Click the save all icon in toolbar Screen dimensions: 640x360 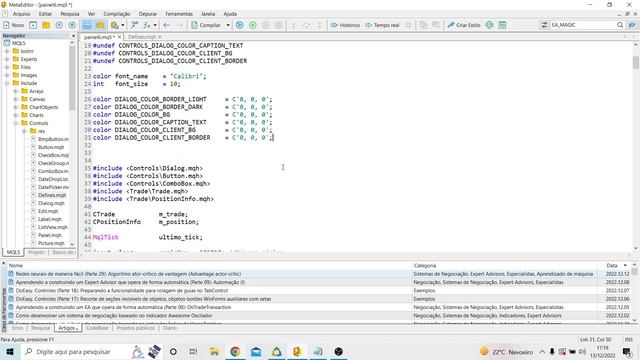click(x=72, y=25)
